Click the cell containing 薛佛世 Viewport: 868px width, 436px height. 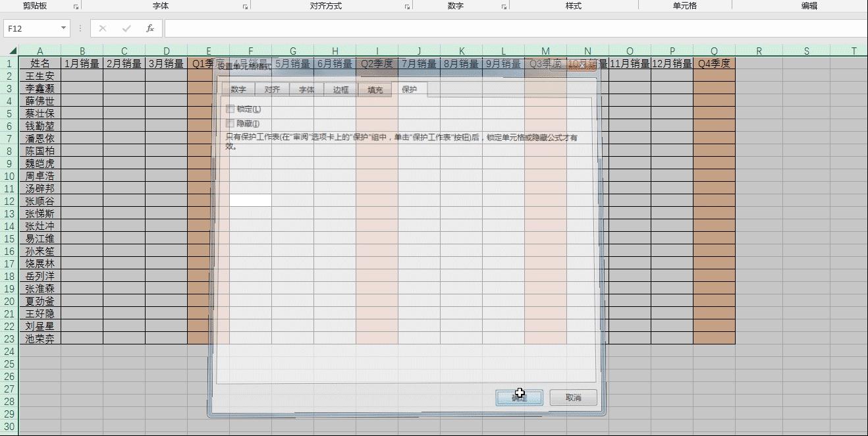coord(40,101)
